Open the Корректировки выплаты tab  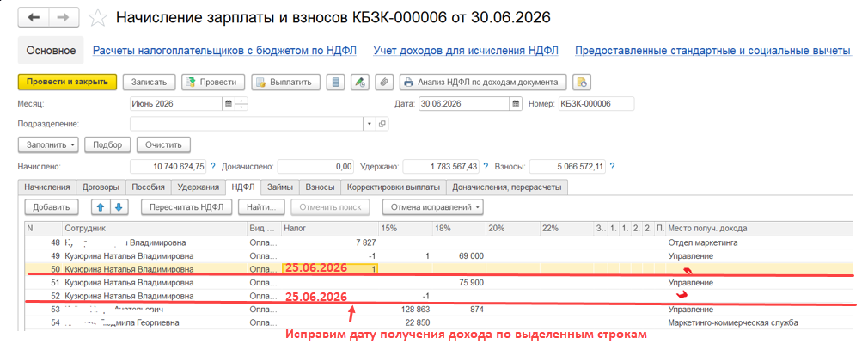tap(393, 187)
